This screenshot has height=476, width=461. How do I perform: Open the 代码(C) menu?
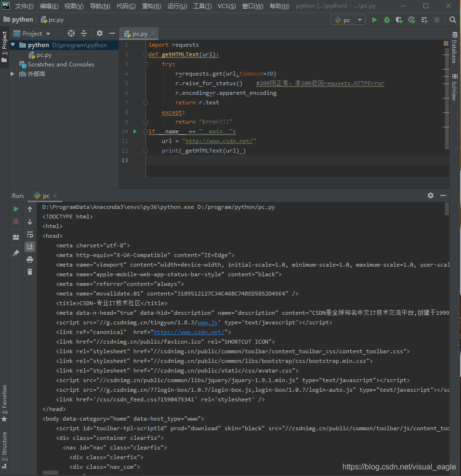(126, 6)
